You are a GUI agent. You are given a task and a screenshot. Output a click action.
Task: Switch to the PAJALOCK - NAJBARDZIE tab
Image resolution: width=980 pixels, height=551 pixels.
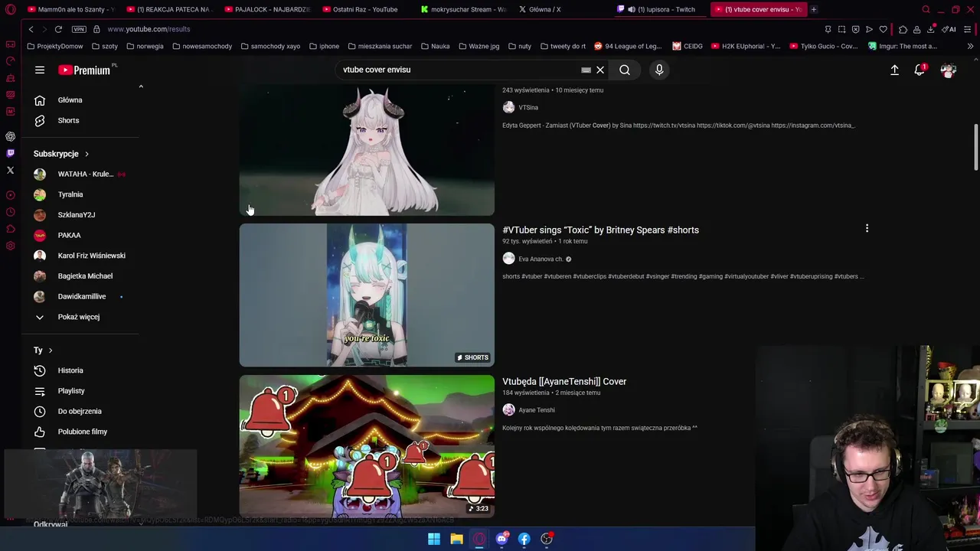tap(268, 9)
